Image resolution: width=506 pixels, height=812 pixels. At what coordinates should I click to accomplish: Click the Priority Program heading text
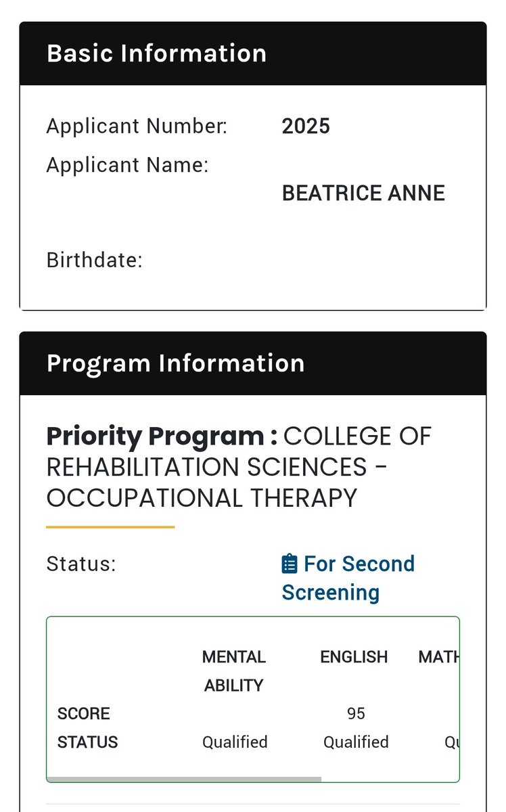[162, 436]
